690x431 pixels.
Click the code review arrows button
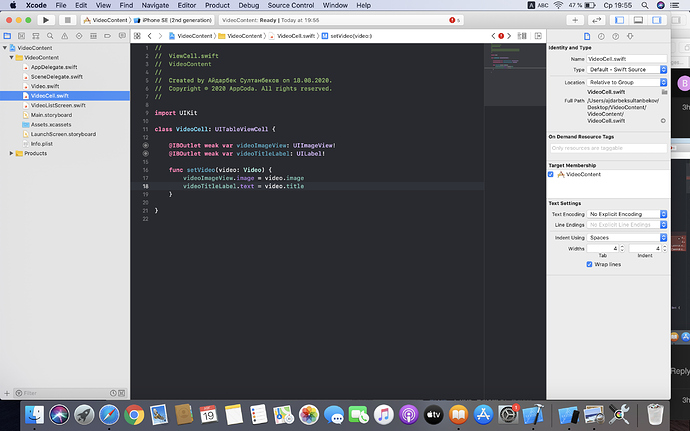pos(596,20)
